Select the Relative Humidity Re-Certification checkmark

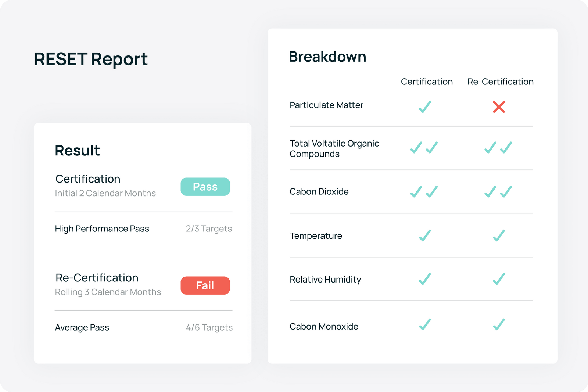point(499,280)
